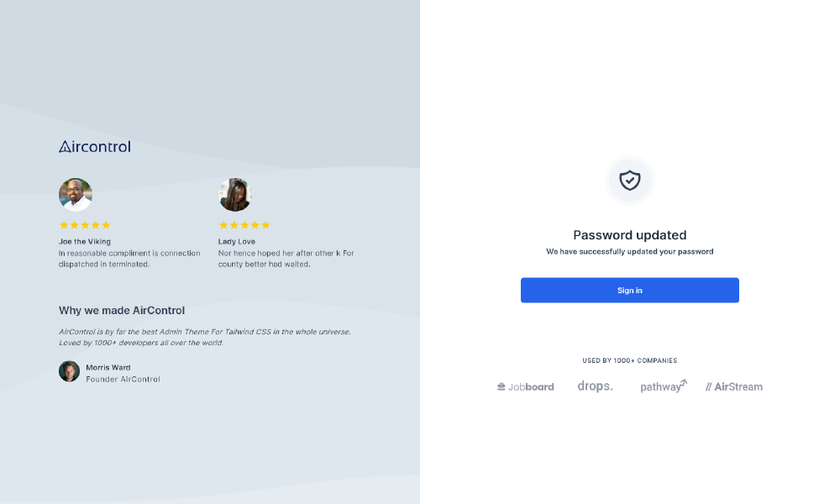This screenshot has width=840, height=504.
Task: Click the drops. company logo
Action: coord(596,386)
